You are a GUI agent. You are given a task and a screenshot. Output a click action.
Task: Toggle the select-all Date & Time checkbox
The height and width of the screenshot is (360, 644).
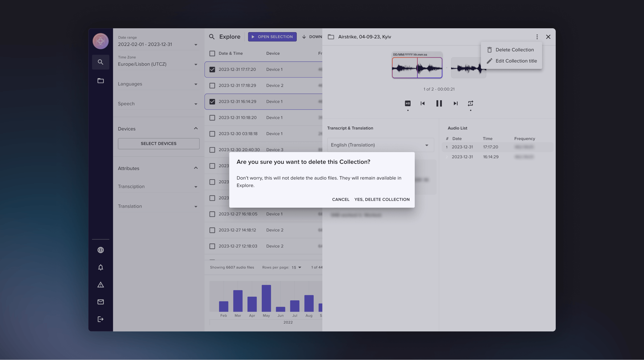[x=212, y=53]
